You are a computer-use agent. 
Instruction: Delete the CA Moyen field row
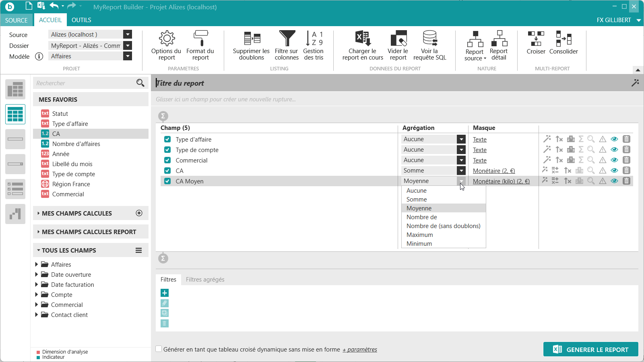[x=626, y=181]
